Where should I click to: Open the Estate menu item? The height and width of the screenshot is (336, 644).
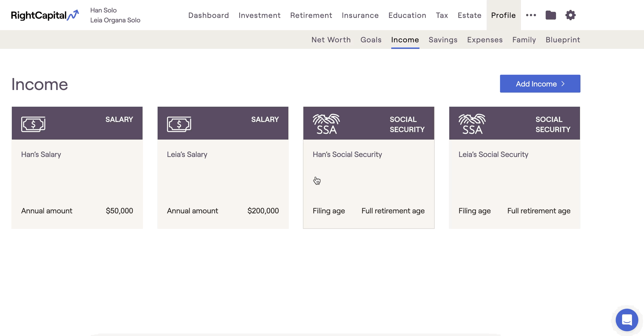click(x=469, y=15)
